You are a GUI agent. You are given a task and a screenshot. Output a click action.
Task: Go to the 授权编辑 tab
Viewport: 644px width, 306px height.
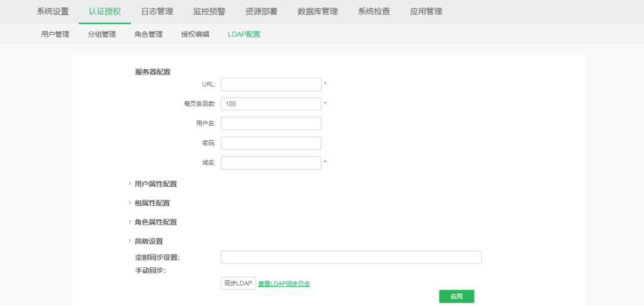[x=195, y=34]
